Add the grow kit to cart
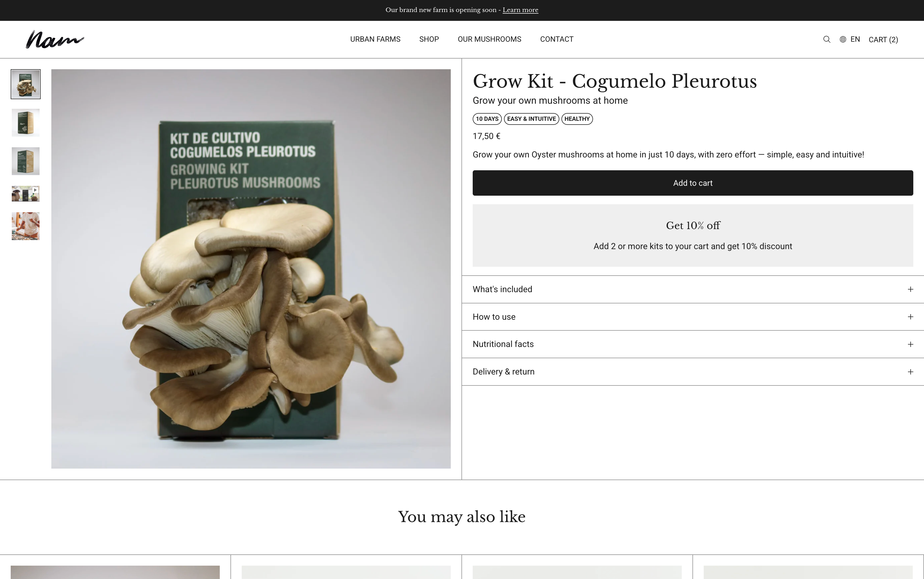 pyautogui.click(x=693, y=183)
